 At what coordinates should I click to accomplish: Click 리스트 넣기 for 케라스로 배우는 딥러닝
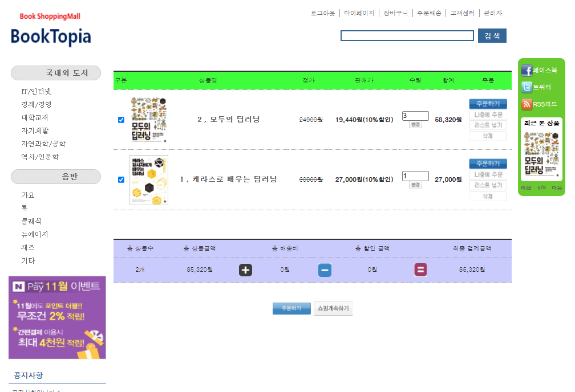coord(488,185)
